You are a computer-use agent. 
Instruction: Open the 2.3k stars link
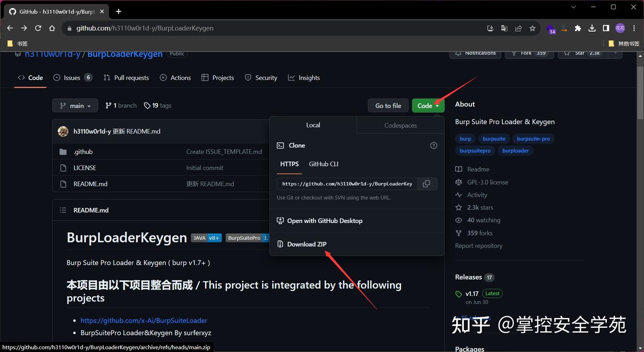[x=474, y=208]
